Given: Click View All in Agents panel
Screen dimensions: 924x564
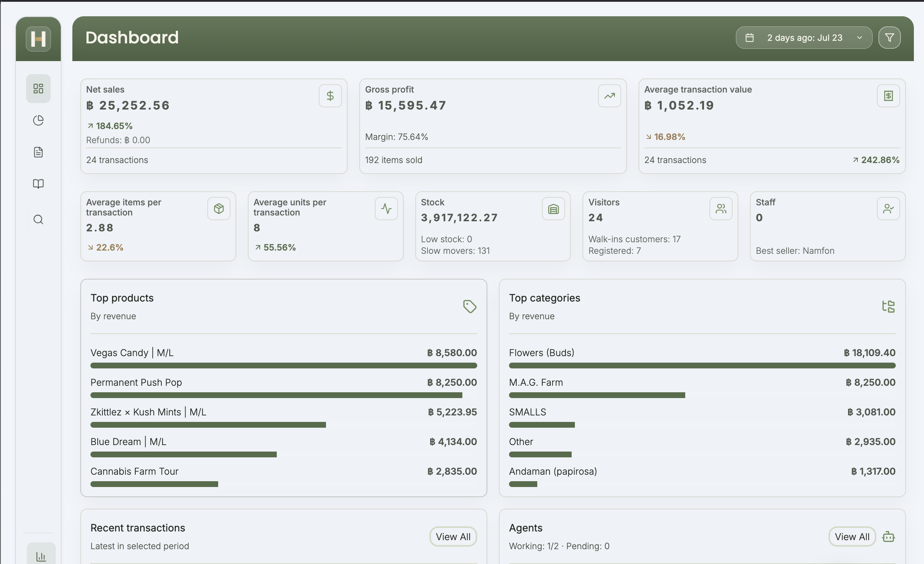Looking at the screenshot, I should pos(852,537).
